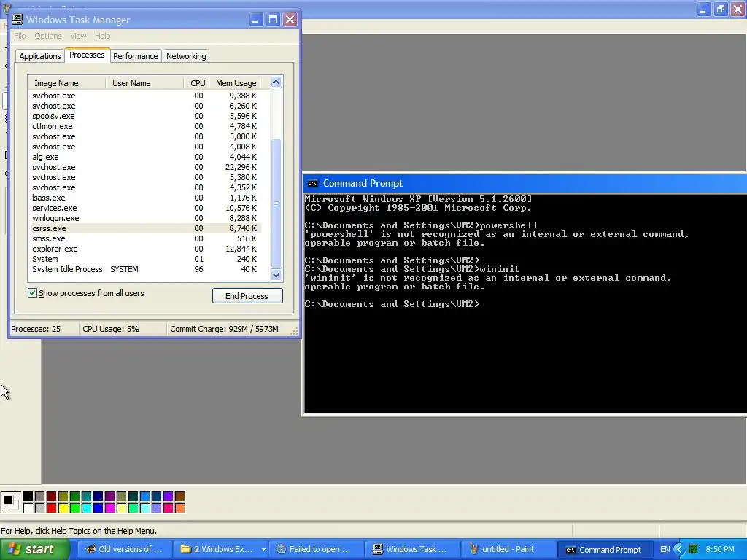Open the View menu in Task Manager

coord(78,36)
